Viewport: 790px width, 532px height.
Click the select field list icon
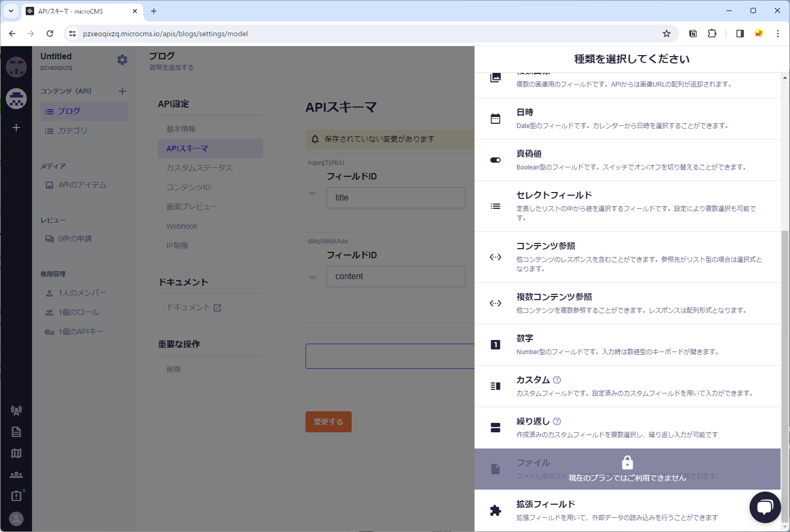(x=496, y=206)
